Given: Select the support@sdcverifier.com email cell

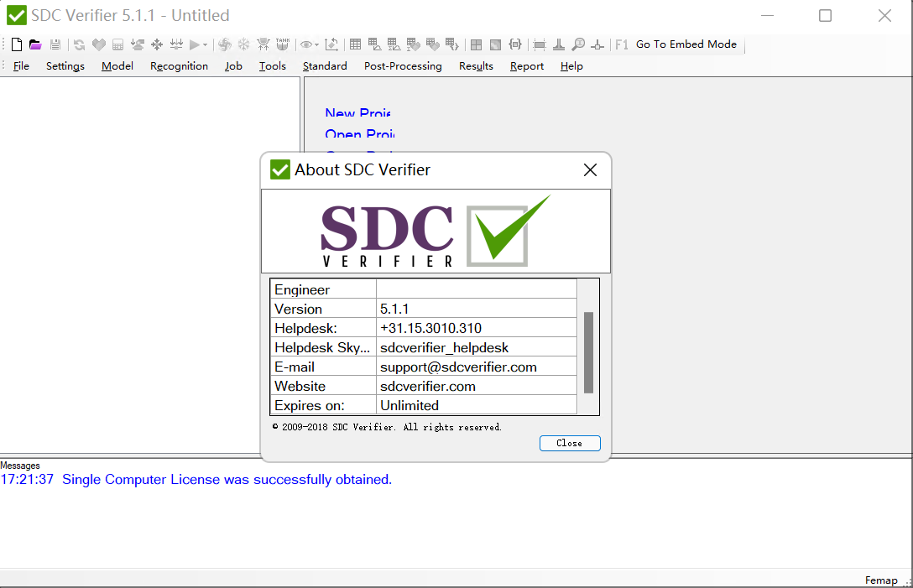Looking at the screenshot, I should coord(477,367).
